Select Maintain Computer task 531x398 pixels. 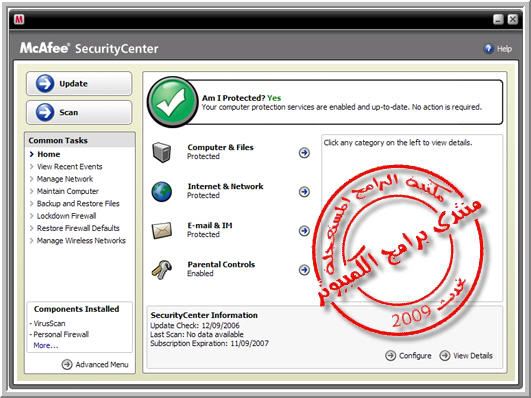68,191
